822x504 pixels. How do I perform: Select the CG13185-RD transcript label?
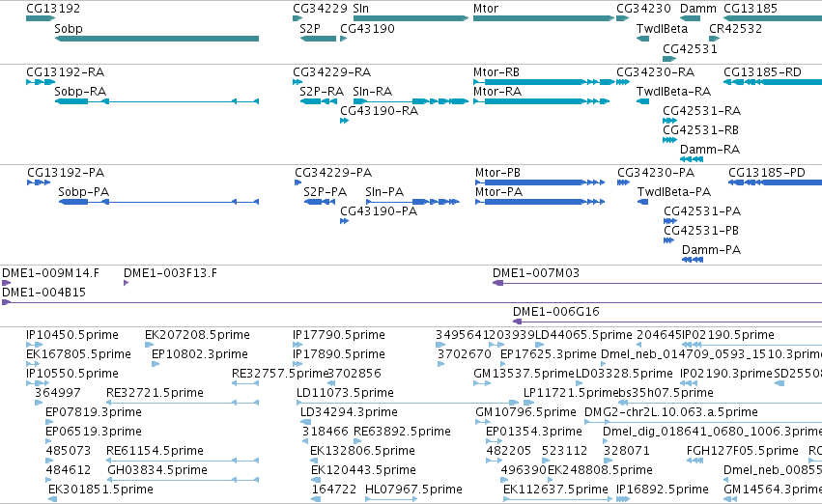(763, 71)
